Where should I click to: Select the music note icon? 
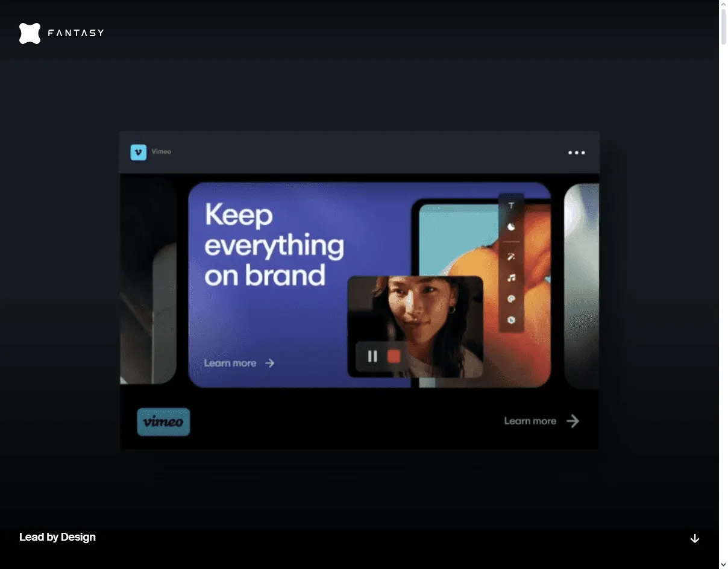point(511,278)
